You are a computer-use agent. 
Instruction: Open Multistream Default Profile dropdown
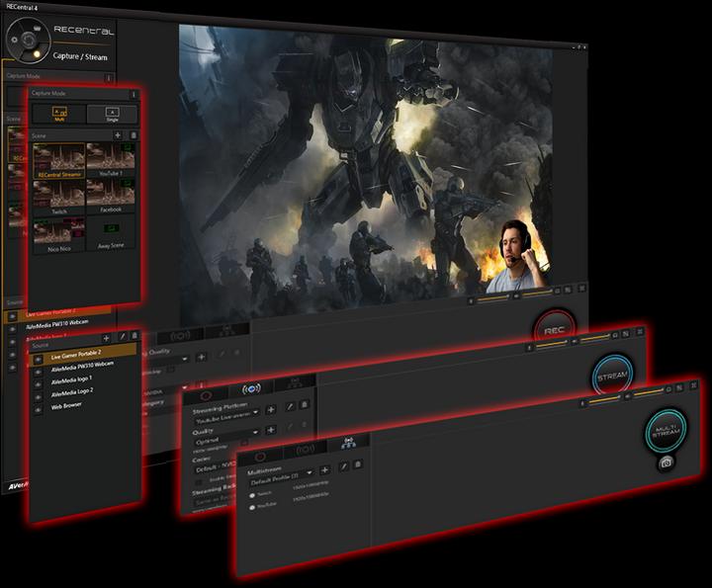[282, 478]
